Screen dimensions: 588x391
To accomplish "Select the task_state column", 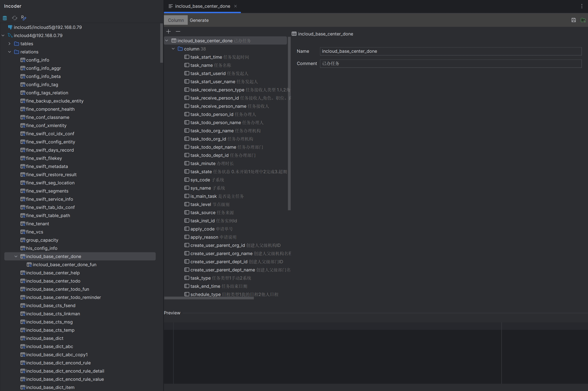I will (201, 172).
